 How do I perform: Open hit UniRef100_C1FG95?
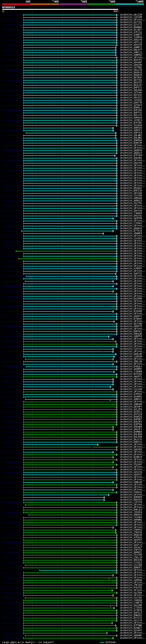tap(131, 17)
